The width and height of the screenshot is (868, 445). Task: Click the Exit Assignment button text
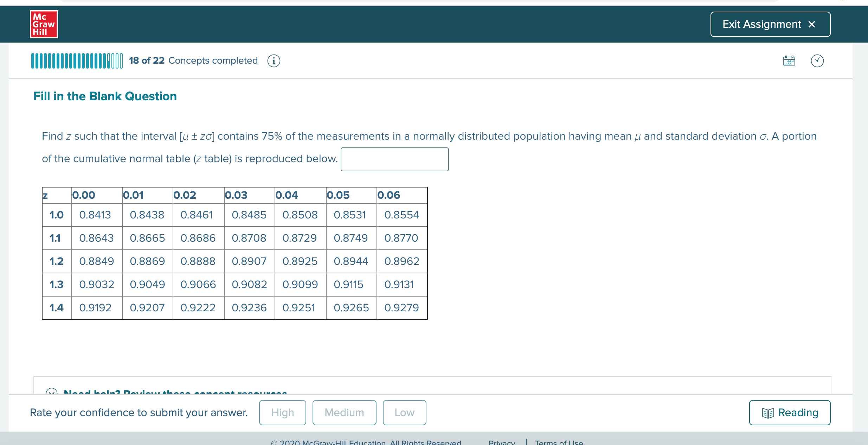tap(761, 24)
